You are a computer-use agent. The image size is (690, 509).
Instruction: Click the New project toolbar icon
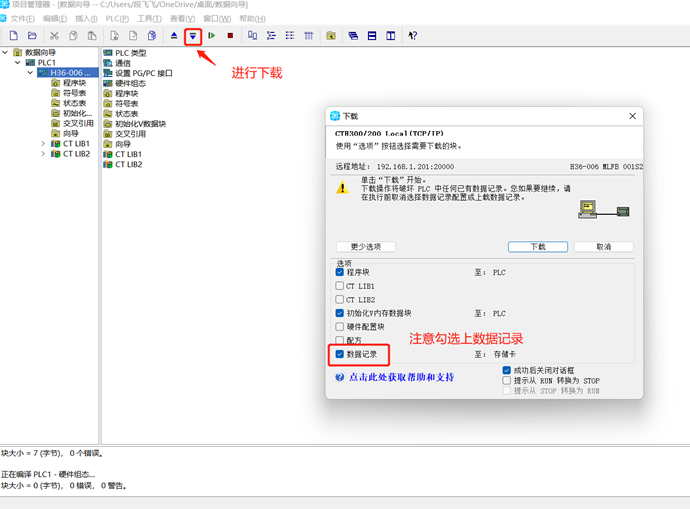point(14,36)
